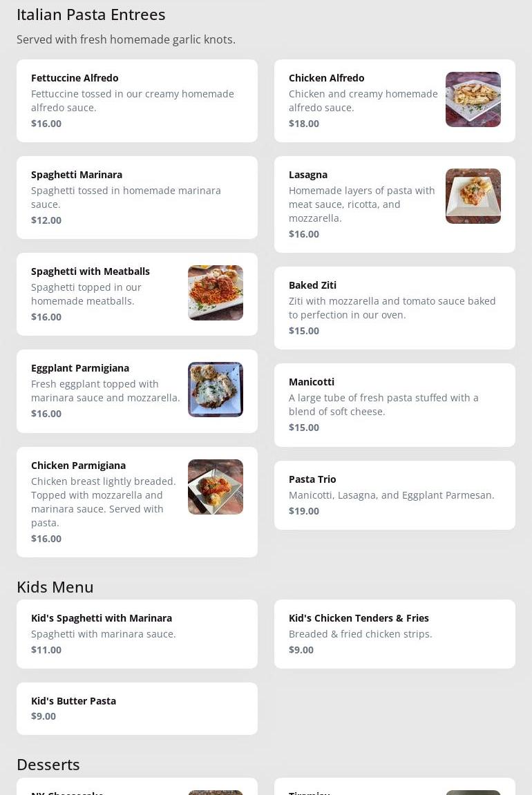
Task: Pick the Manicotti entree
Action: 395,405
